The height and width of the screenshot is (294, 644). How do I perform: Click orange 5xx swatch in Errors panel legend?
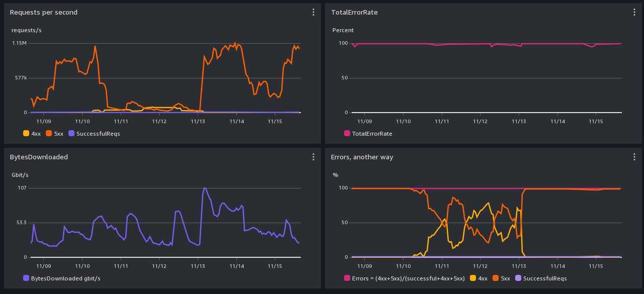click(496, 278)
